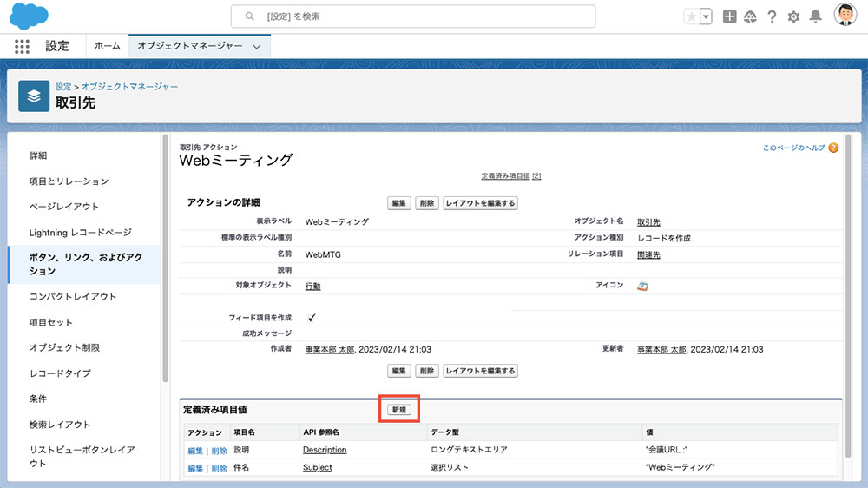Click the top レイアウトを編集する button
Screen dimensions: 868x488
point(481,203)
